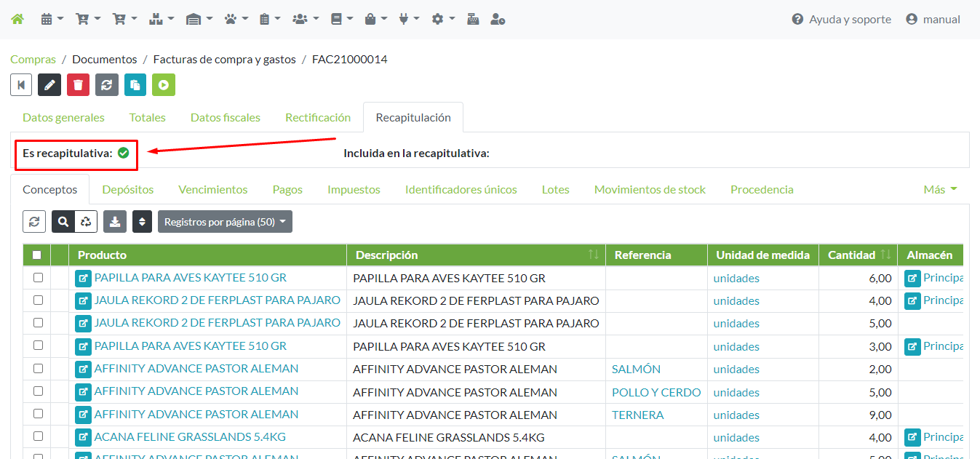Image resolution: width=980 pixels, height=459 pixels.
Task: Open the home screen icon
Action: [17, 18]
